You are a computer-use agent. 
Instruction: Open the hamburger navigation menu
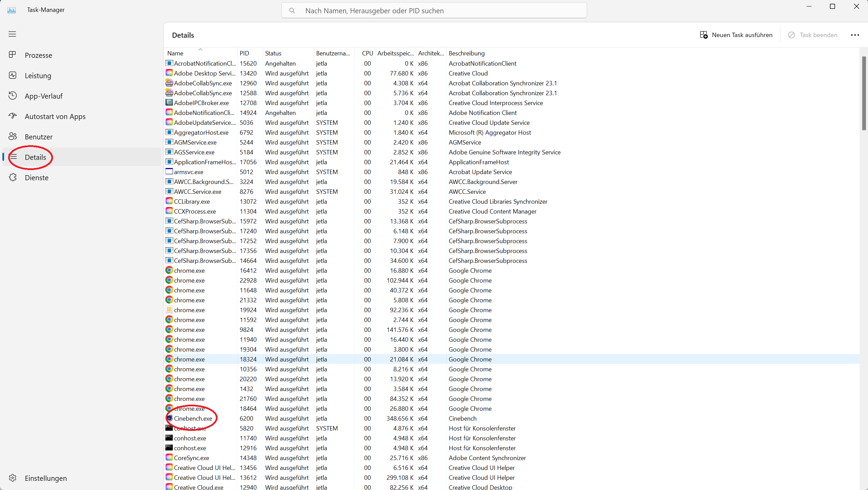coord(12,34)
